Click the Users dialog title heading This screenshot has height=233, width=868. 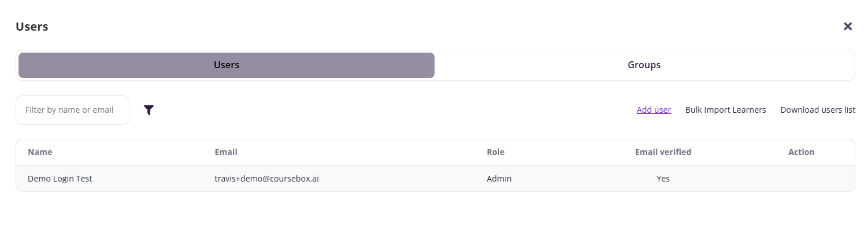tap(32, 27)
